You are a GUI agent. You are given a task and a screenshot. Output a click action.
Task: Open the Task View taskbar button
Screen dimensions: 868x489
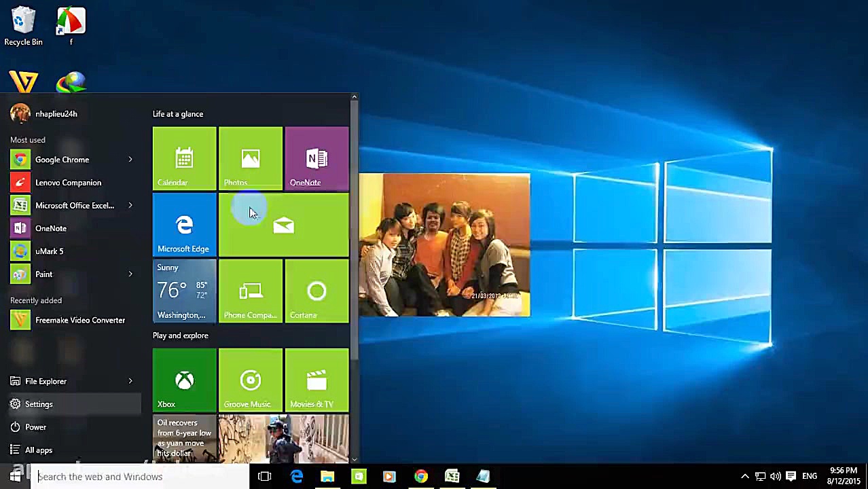[265, 477]
